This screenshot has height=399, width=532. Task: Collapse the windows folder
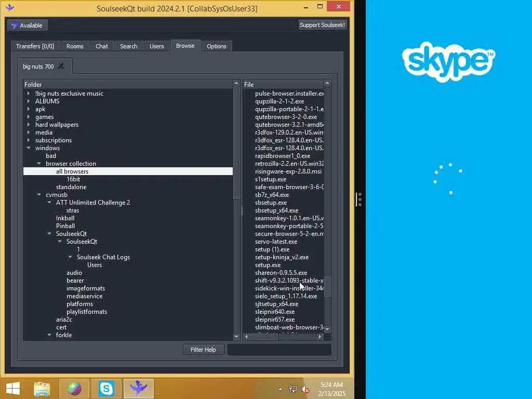(29, 148)
